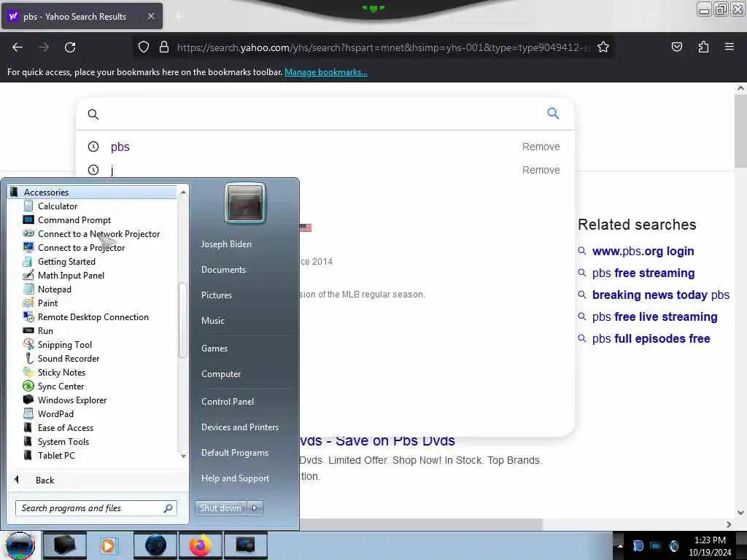Viewport: 747px width, 560px height.
Task: Collapse the Accessories folder
Action: click(46, 192)
